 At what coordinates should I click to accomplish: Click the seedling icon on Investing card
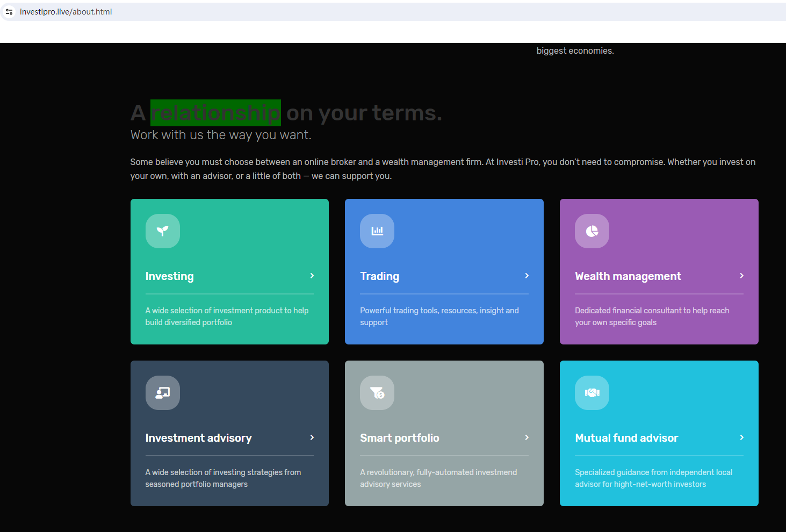[x=163, y=231]
